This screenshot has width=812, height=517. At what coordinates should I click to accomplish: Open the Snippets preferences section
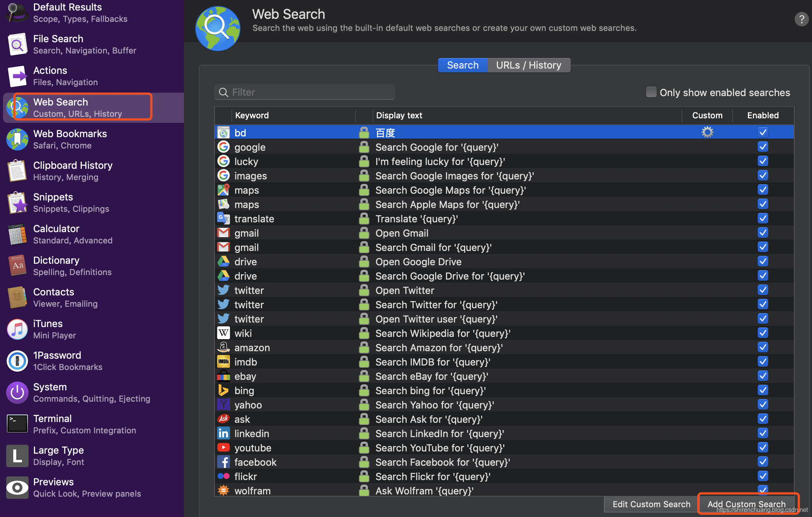93,203
